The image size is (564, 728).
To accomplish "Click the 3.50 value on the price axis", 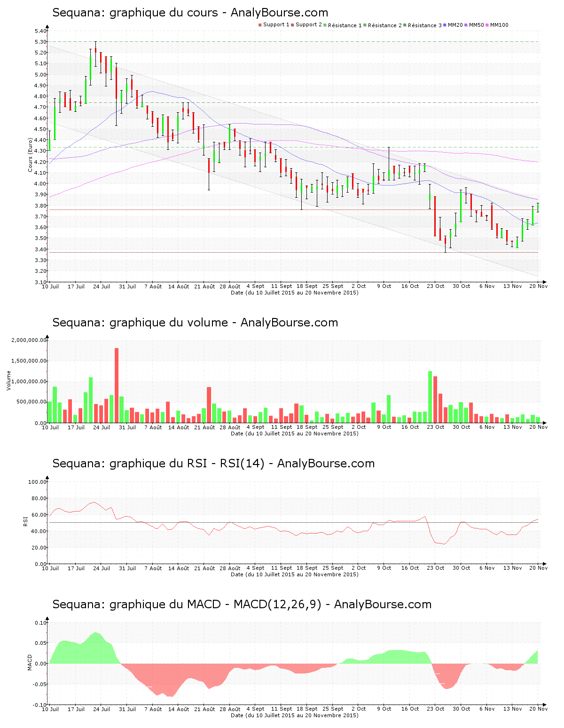I will [40, 238].
